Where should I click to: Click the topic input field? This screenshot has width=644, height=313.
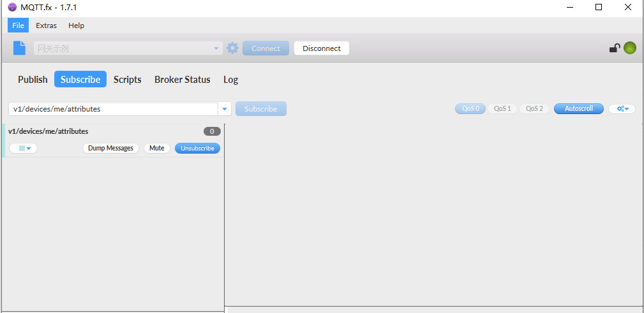(114, 109)
